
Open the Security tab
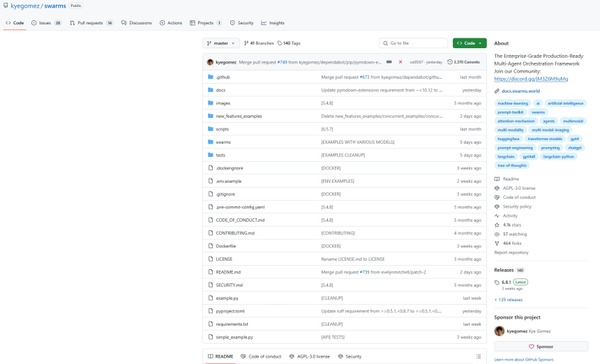[242, 23]
